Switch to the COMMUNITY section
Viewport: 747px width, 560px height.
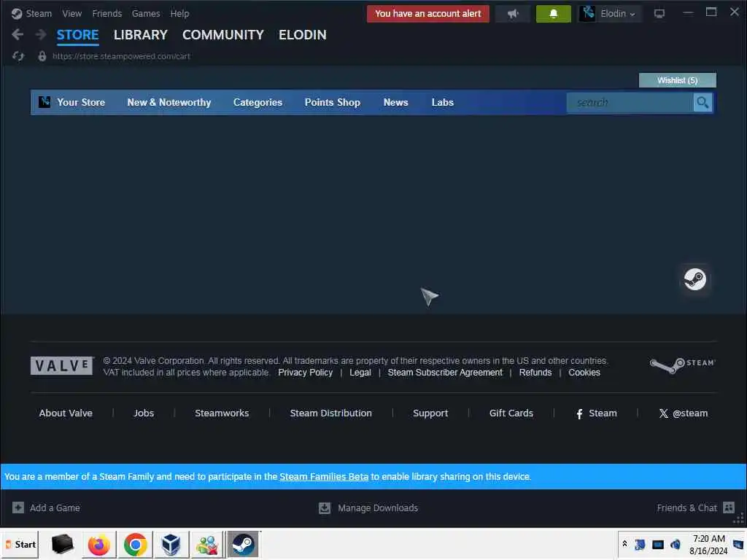point(223,35)
